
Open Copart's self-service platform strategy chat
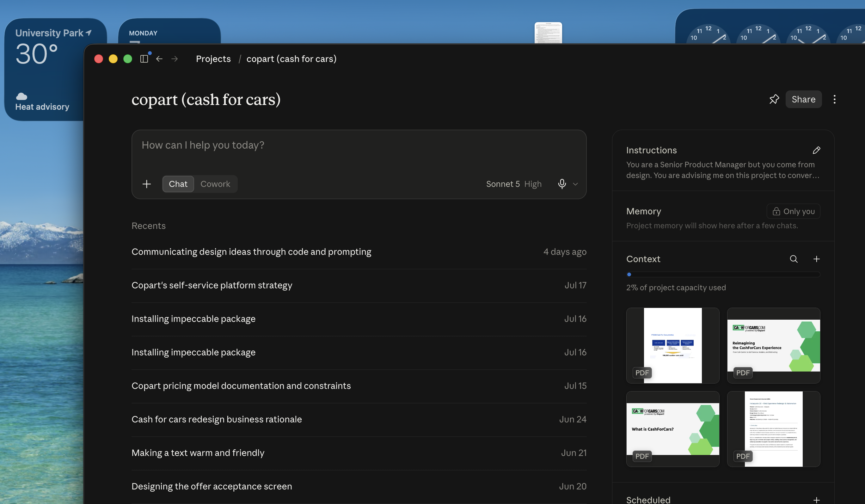click(x=359, y=285)
